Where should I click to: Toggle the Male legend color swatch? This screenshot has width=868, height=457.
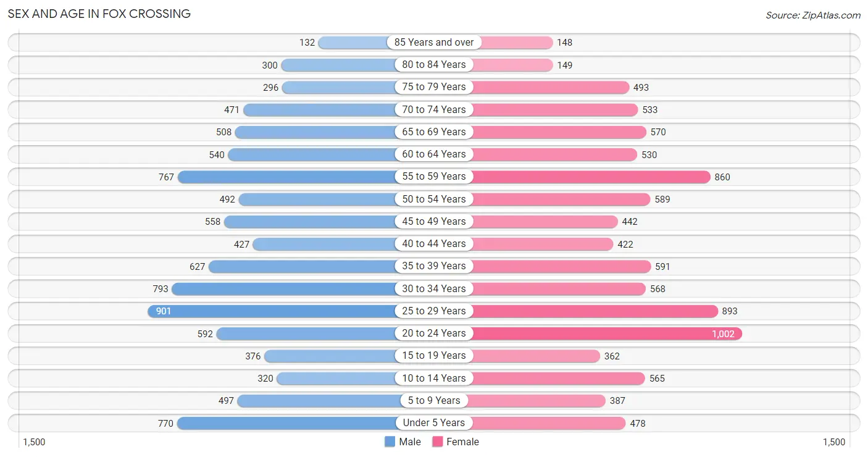pyautogui.click(x=390, y=442)
